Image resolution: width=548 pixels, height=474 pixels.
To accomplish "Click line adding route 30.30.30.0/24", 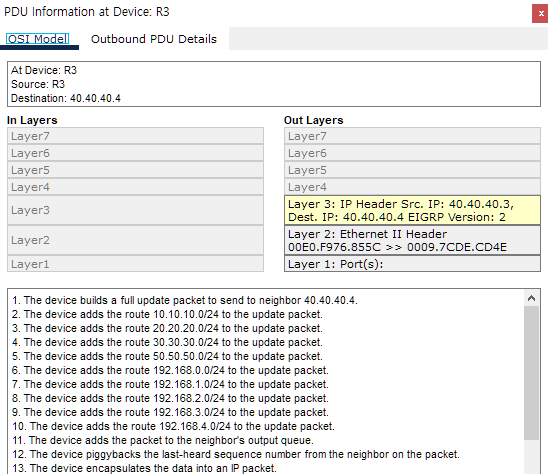I will click(167, 342).
